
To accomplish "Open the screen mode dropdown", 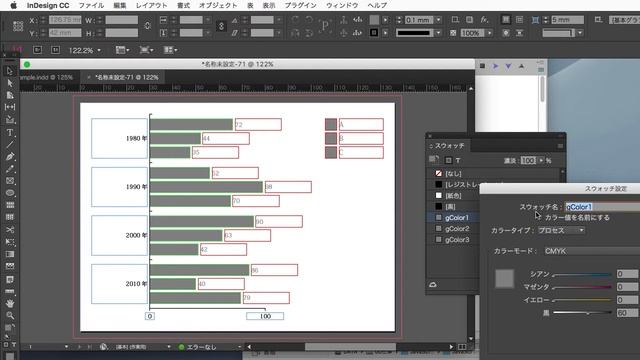I will [146, 50].
